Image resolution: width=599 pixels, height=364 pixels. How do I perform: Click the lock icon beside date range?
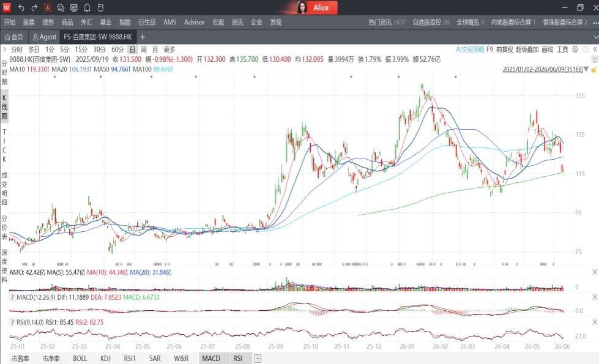593,70
